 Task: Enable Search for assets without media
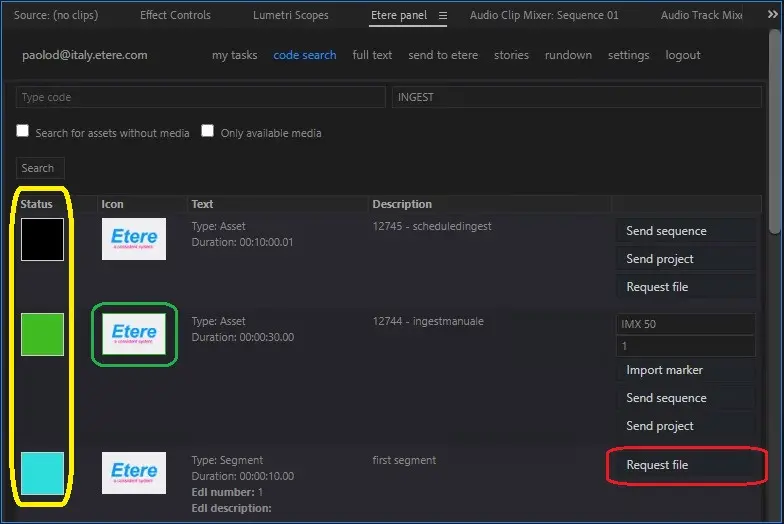coord(23,131)
